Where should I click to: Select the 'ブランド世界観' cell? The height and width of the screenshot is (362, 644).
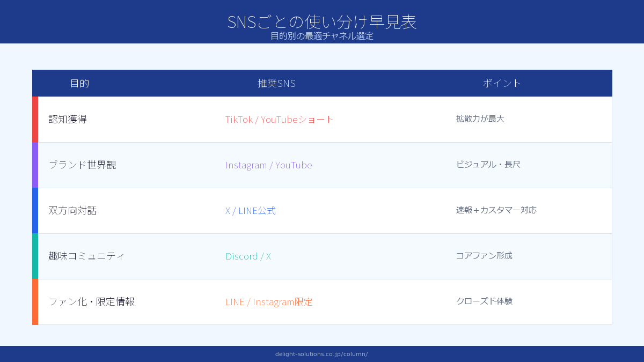tap(82, 165)
